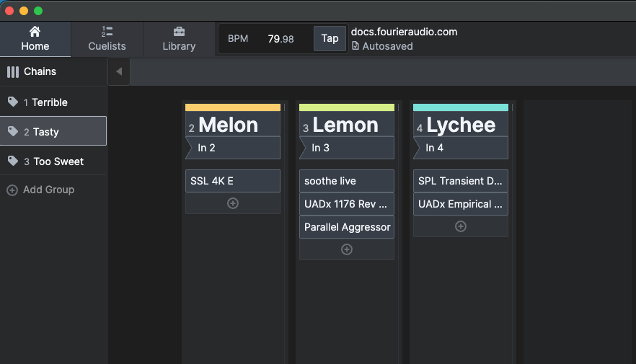Click the Autosaved document icon
The image size is (636, 364).
(x=355, y=46)
